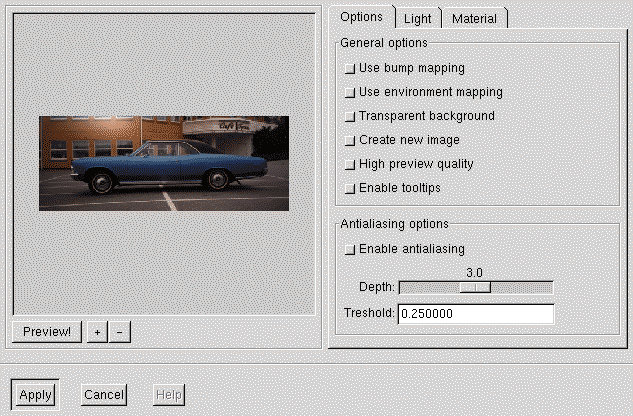633x416 pixels.
Task: Check the Transparent background option
Action: 349,117
